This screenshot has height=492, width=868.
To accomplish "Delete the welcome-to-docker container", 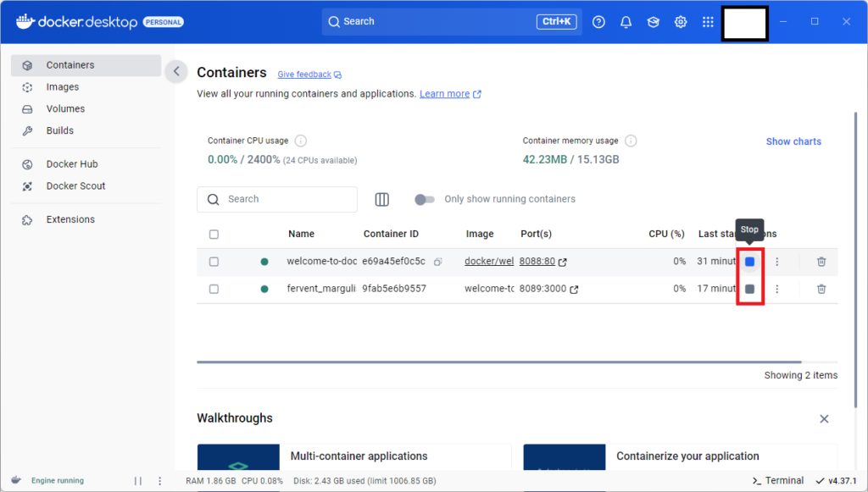I will tap(821, 262).
